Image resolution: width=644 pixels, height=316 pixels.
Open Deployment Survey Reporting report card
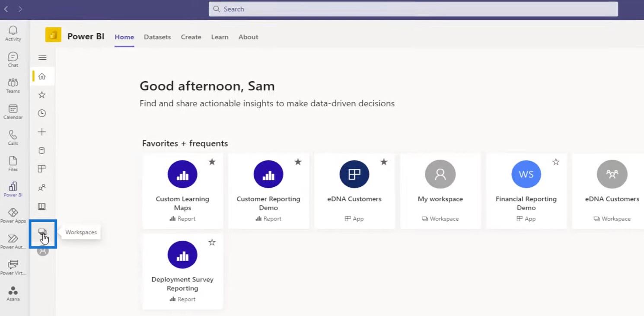(182, 271)
